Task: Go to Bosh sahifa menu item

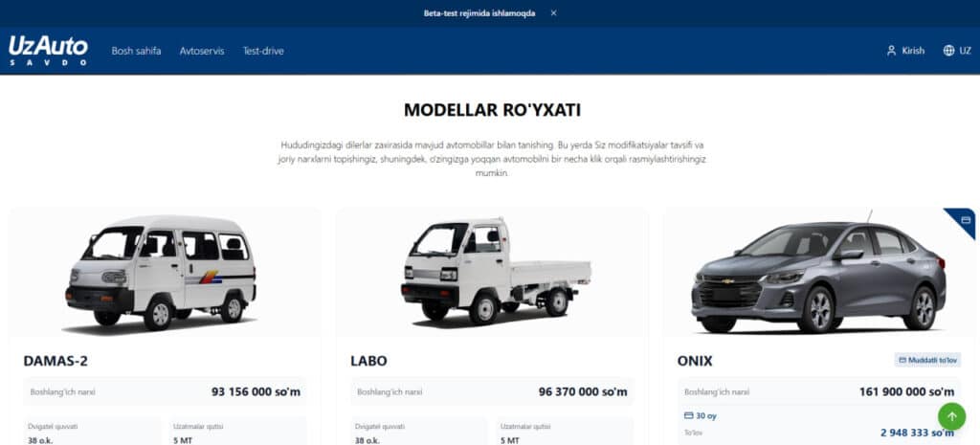Action: coord(136,51)
